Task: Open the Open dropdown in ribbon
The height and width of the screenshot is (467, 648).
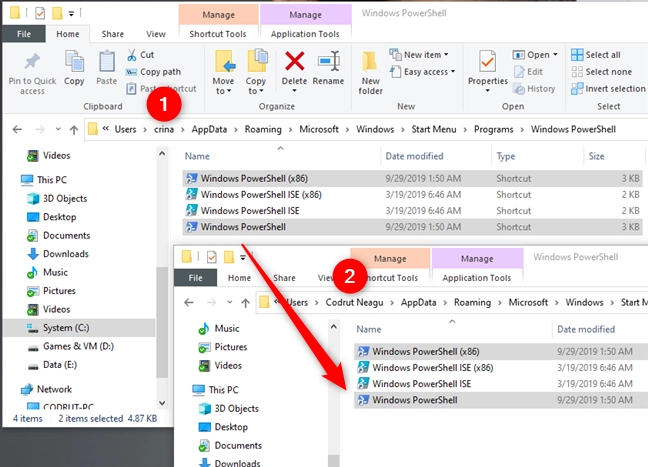Action: click(535, 55)
